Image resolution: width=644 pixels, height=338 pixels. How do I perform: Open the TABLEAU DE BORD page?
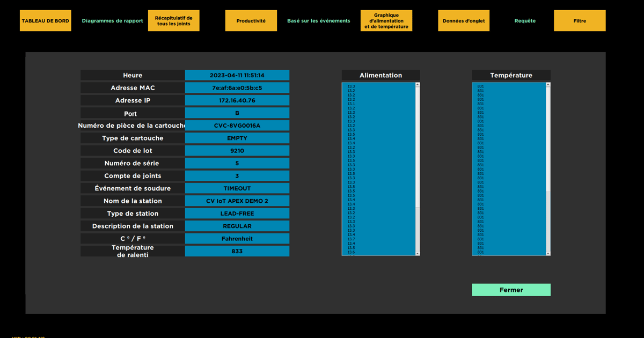coord(46,21)
